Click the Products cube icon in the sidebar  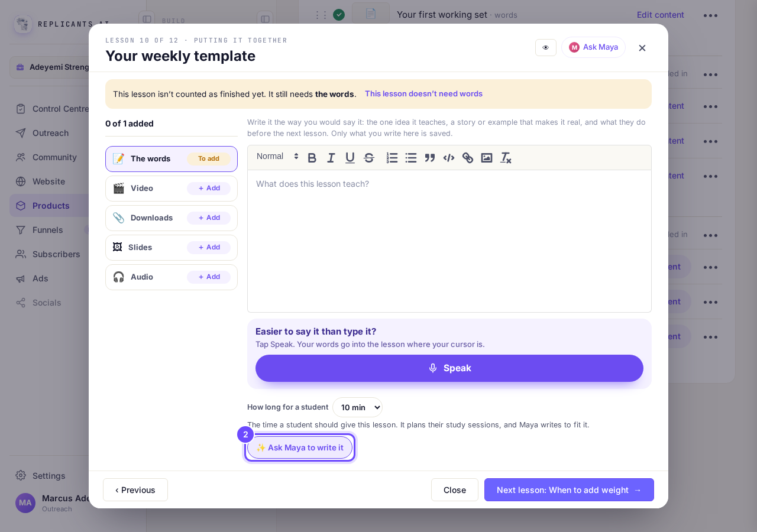click(x=21, y=206)
